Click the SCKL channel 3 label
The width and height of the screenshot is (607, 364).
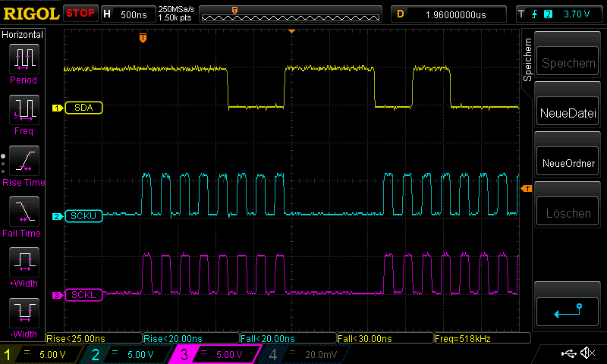tap(83, 295)
